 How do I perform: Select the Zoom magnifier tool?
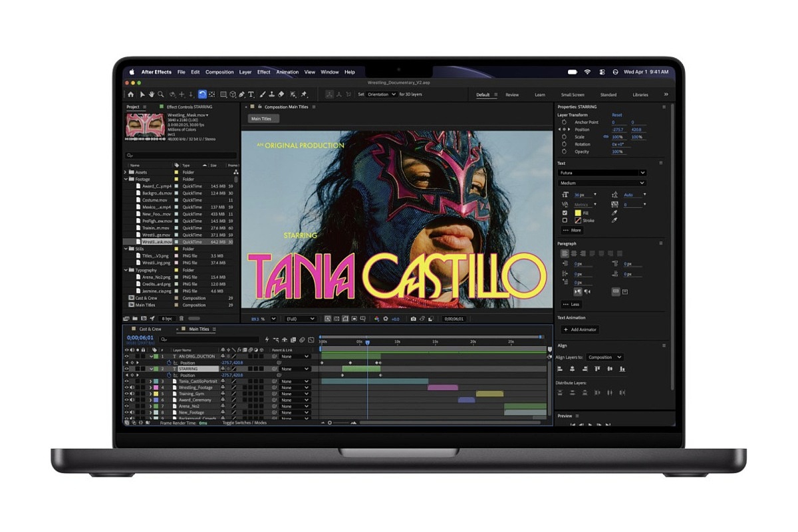point(161,94)
